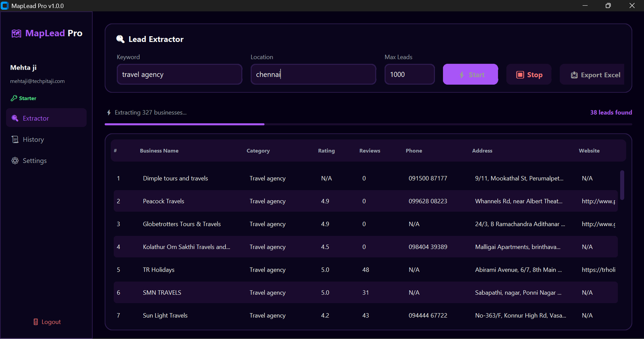This screenshot has height=339, width=644.
Task: Select the Peacock Travels business name
Action: pos(163,201)
